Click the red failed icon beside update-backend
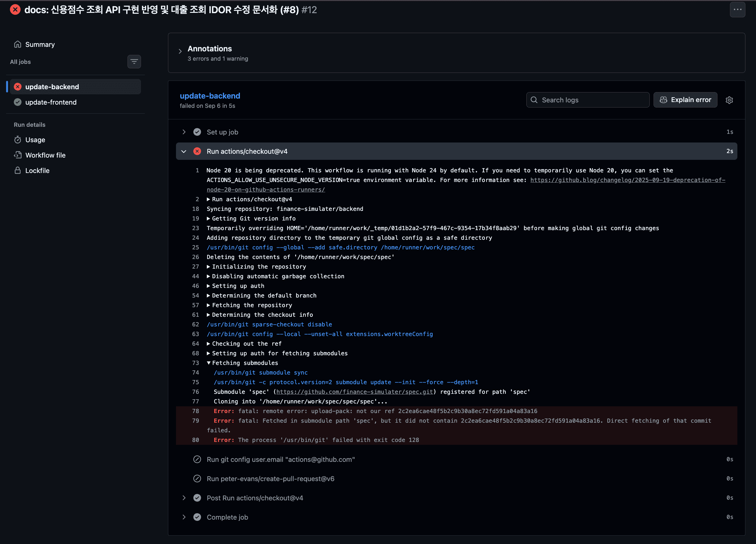The width and height of the screenshot is (756, 544). coord(18,87)
